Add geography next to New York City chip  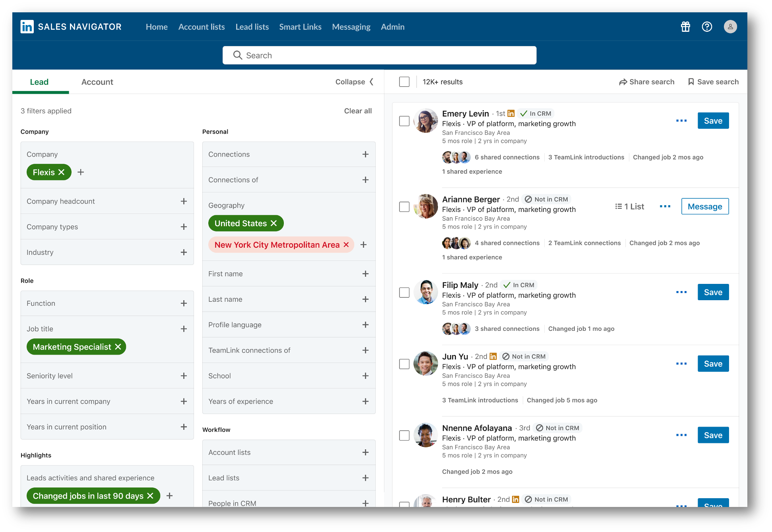(363, 245)
